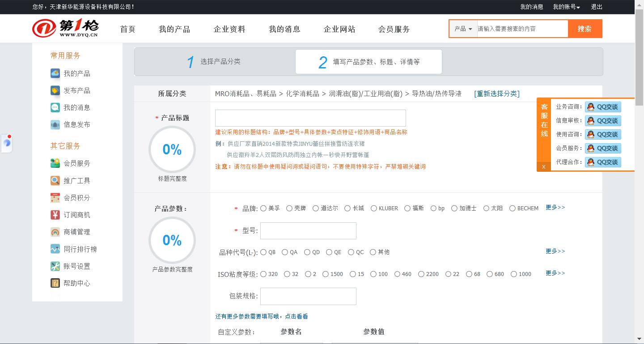Open the 产品 search type dropdown
This screenshot has width=644, height=344.
(x=463, y=29)
